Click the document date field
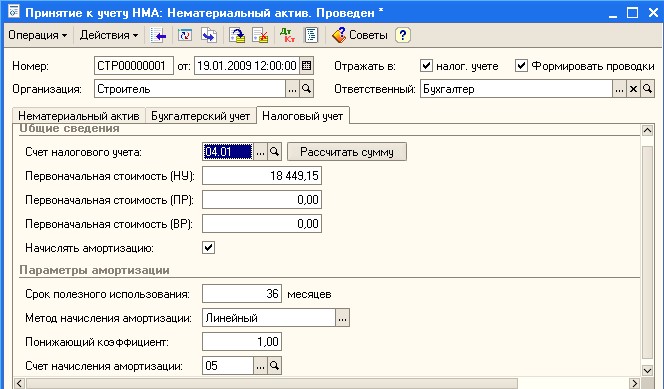 247,66
